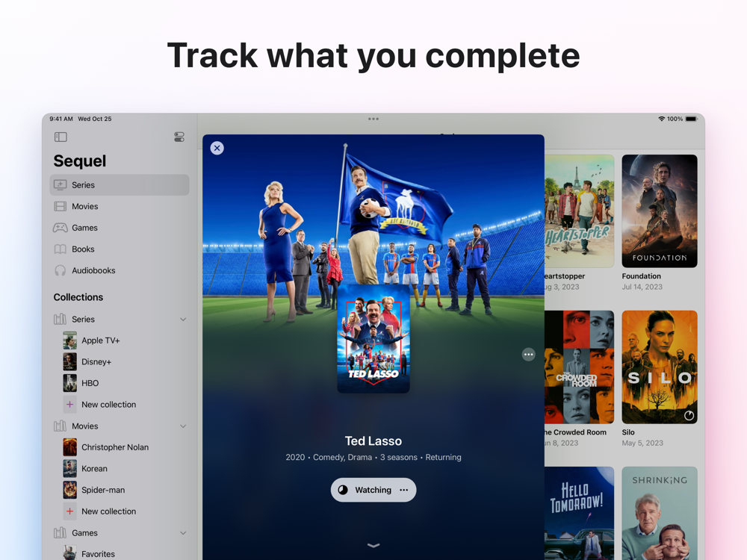
Task: Click the down chevron below Watching
Action: click(x=373, y=546)
